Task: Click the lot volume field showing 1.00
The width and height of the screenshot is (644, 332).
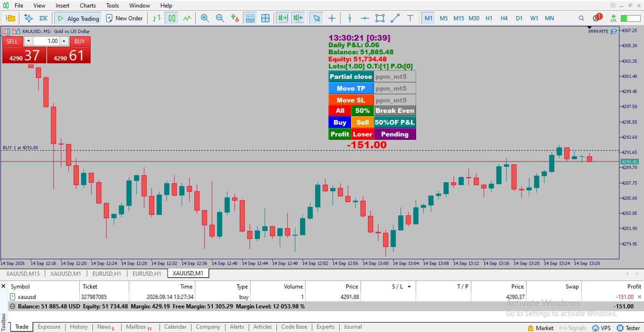Action: click(46, 41)
